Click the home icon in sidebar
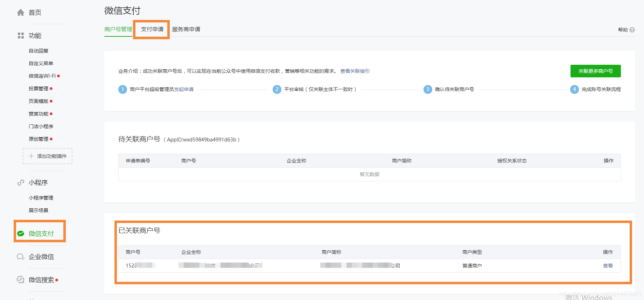This screenshot has width=644, height=300. [x=21, y=13]
